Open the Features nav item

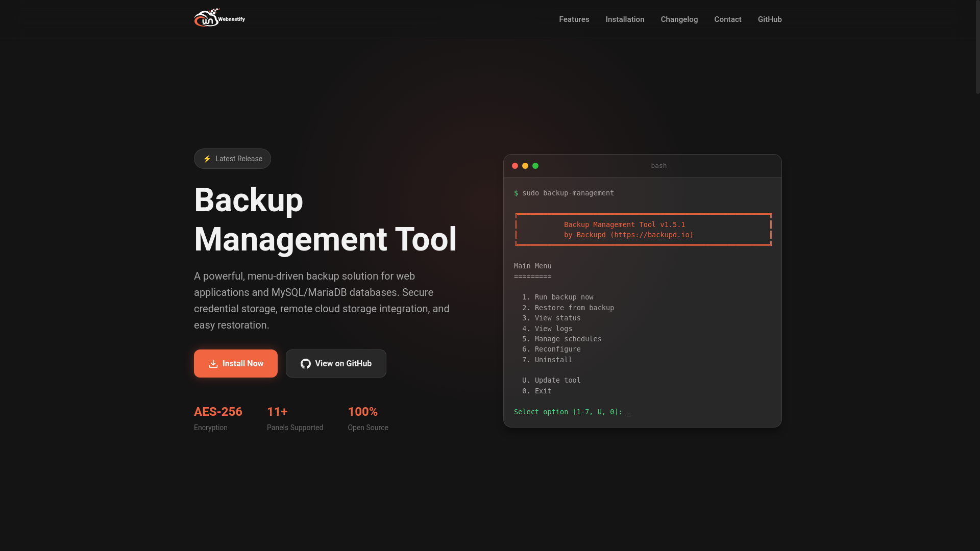[x=574, y=19]
